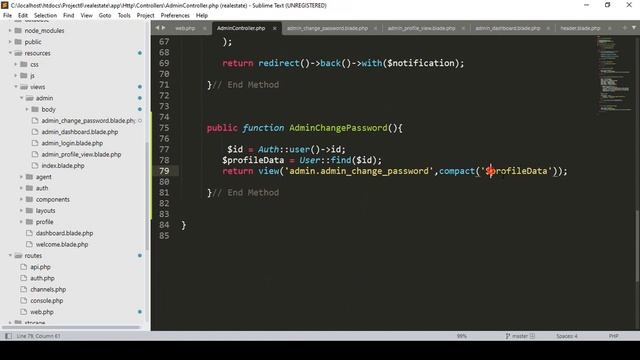
Task: Collapse the routes folder arrow
Action: coord(10,256)
